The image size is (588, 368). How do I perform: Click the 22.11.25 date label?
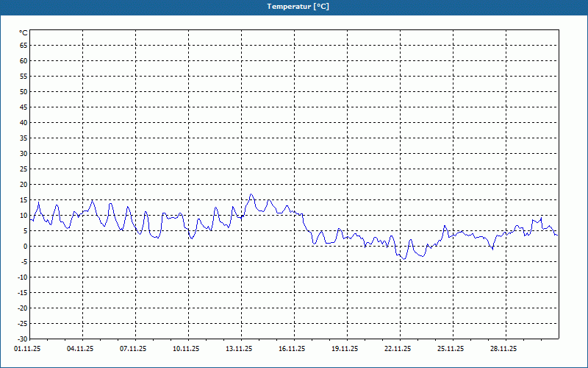pyautogui.click(x=398, y=349)
